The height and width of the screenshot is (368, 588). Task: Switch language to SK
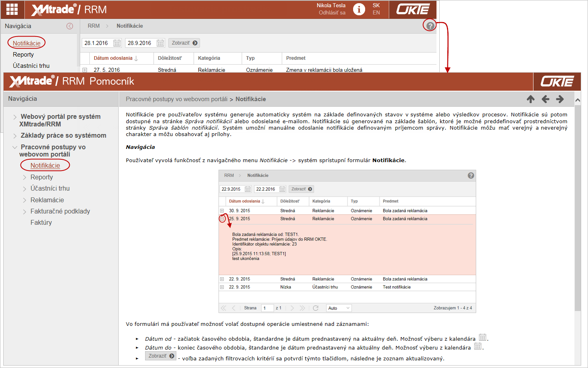tap(376, 5)
